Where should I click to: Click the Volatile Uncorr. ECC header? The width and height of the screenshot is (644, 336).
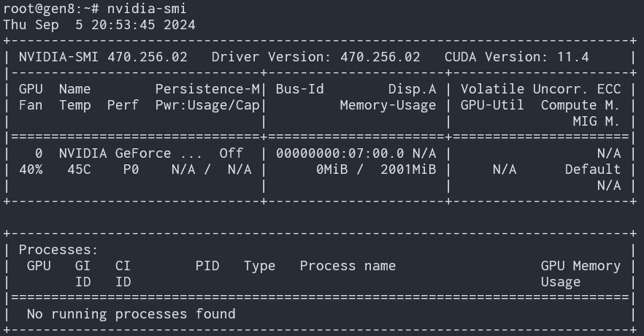[540, 89]
